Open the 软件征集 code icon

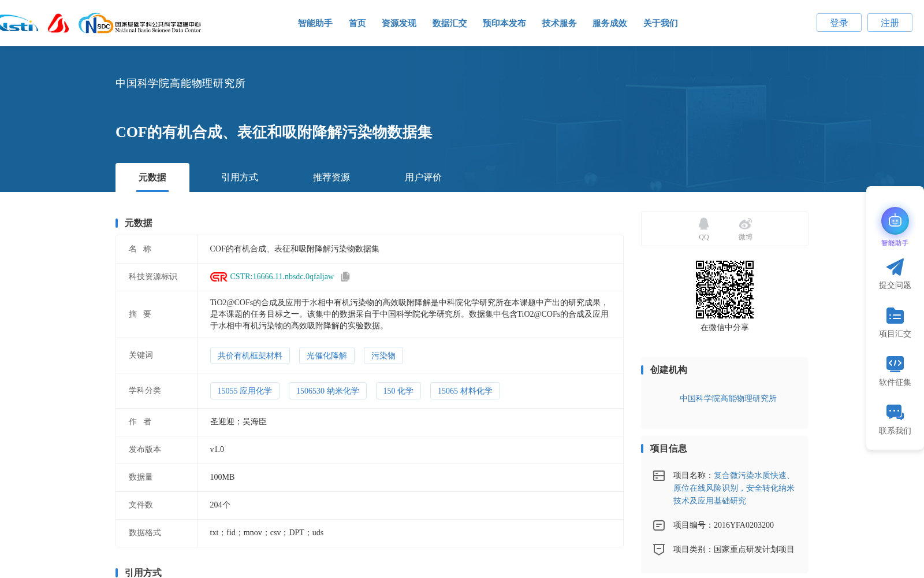pyautogui.click(x=895, y=364)
